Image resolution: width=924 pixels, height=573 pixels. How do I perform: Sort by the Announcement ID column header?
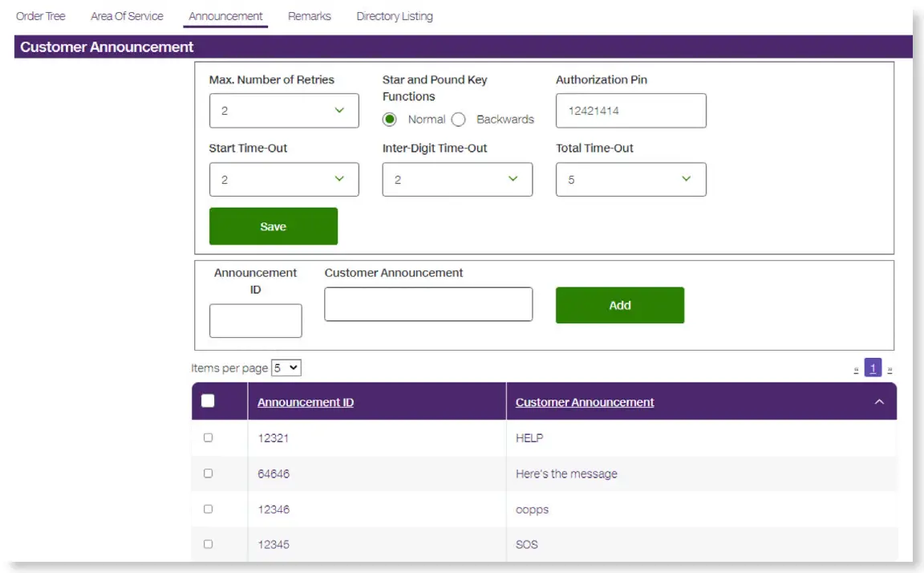306,402
